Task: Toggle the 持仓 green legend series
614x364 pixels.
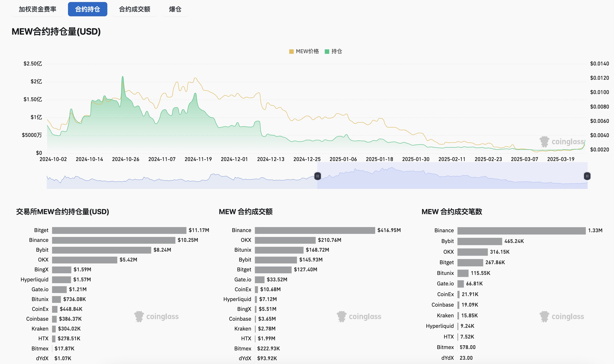Action: click(337, 51)
